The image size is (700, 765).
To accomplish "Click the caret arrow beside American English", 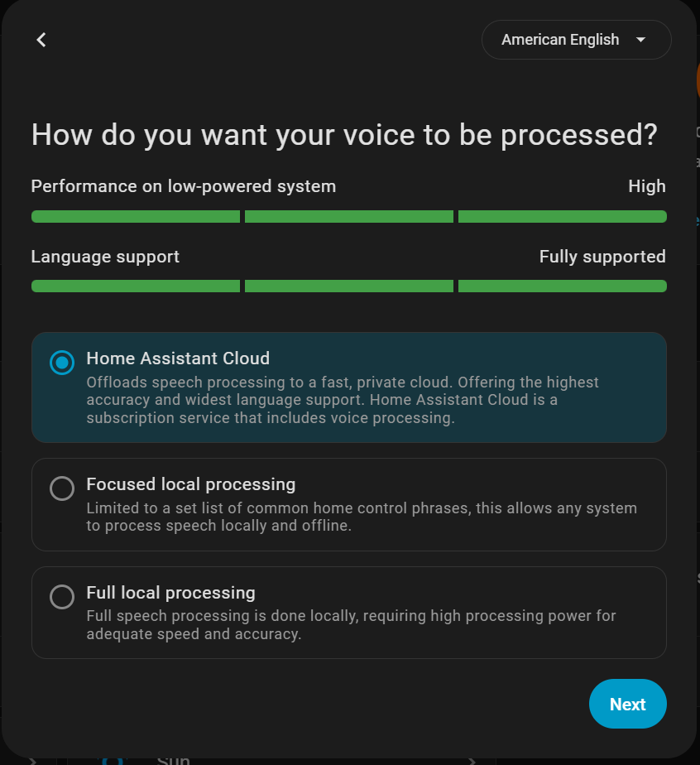I will [x=640, y=40].
